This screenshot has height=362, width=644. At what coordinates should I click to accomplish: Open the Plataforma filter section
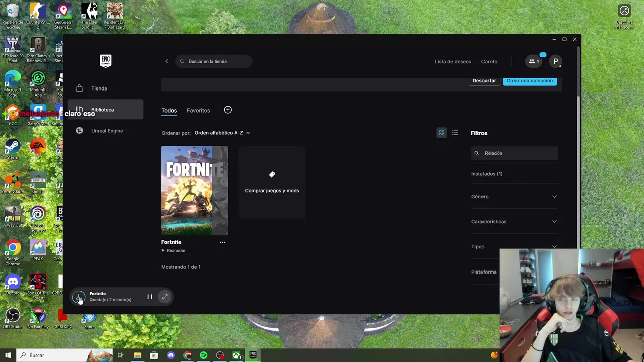click(484, 272)
